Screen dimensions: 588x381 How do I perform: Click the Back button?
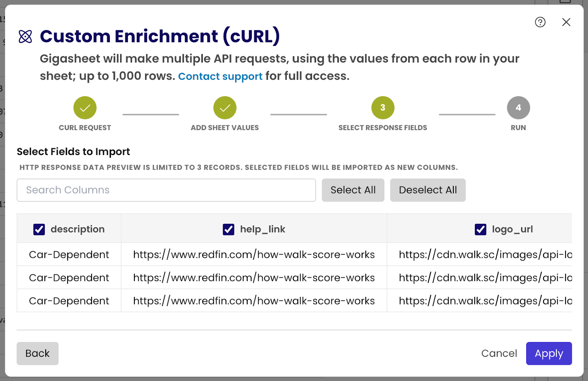coord(37,353)
